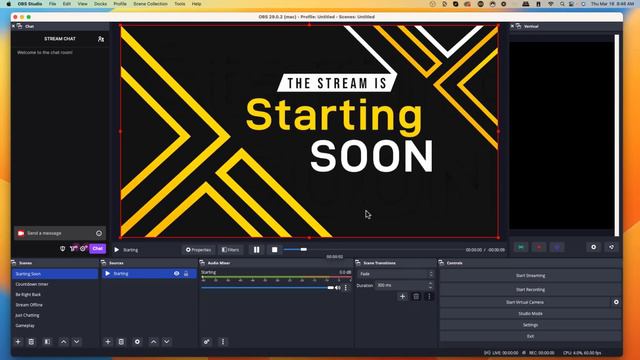The height and width of the screenshot is (360, 640).
Task: Open the Help menu
Action: (x=196, y=4)
